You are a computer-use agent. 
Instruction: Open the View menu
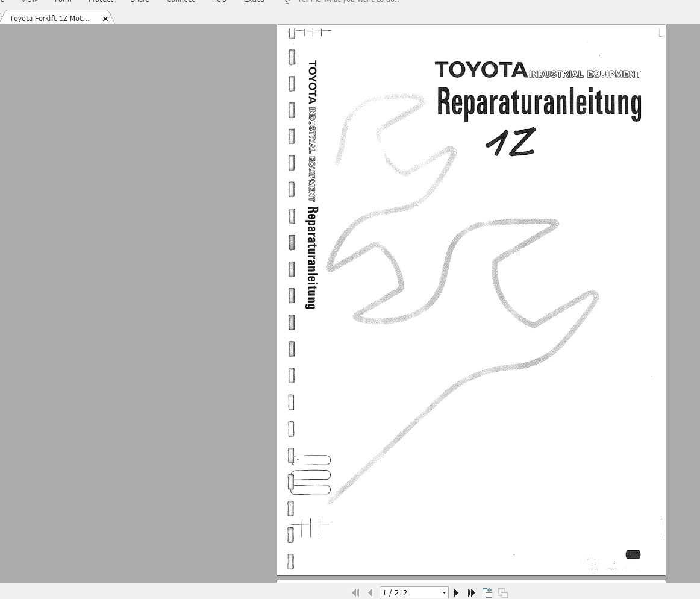(29, 2)
